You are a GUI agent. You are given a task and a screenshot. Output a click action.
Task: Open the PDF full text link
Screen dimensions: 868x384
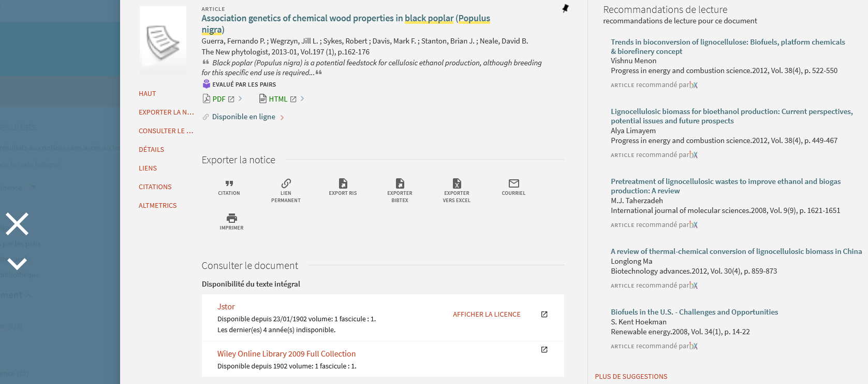click(218, 99)
